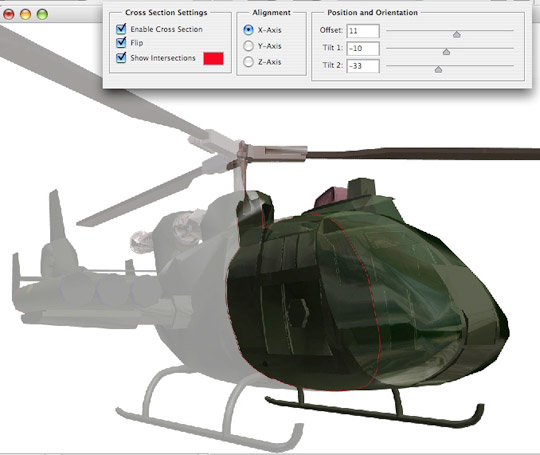Focus the Tilt 1 input box
Viewport: 540px width, 455px height.
tap(363, 49)
